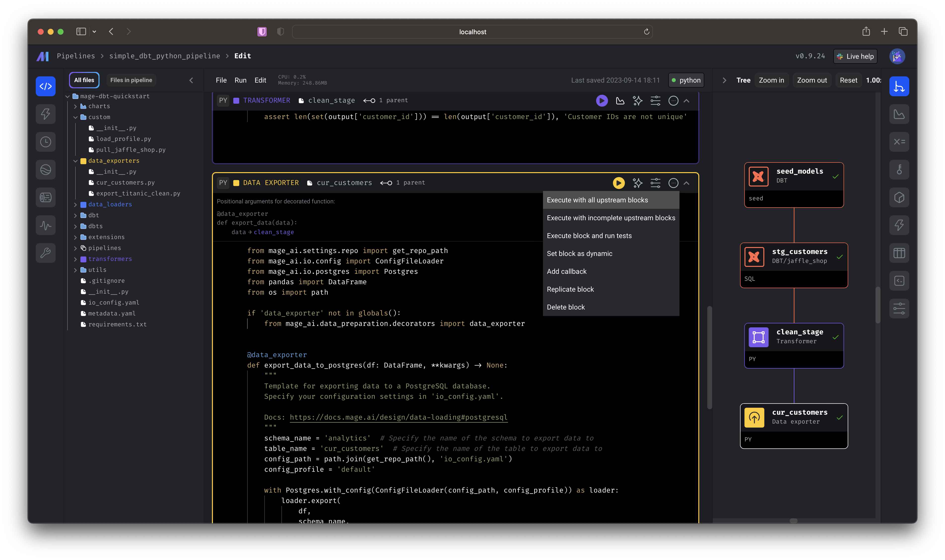Open cur_customers block settings sliders icon
945x560 pixels.
pyautogui.click(x=655, y=183)
